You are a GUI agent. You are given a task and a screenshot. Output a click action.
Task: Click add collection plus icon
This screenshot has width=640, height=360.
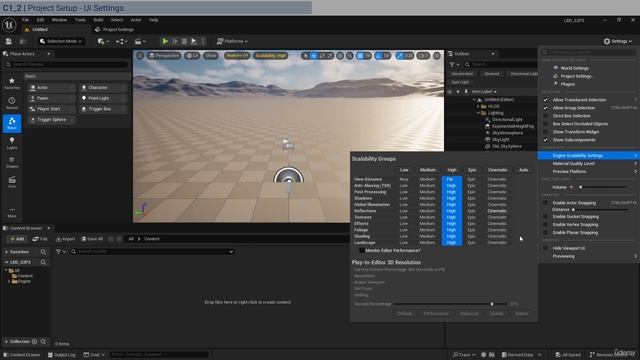click(x=34, y=341)
